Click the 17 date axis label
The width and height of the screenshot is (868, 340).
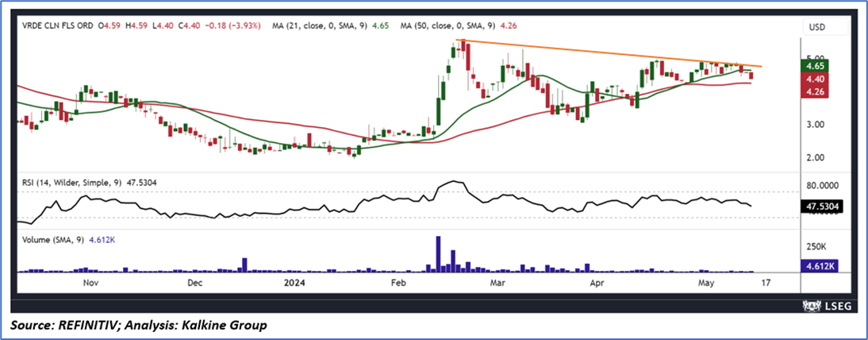tap(765, 283)
